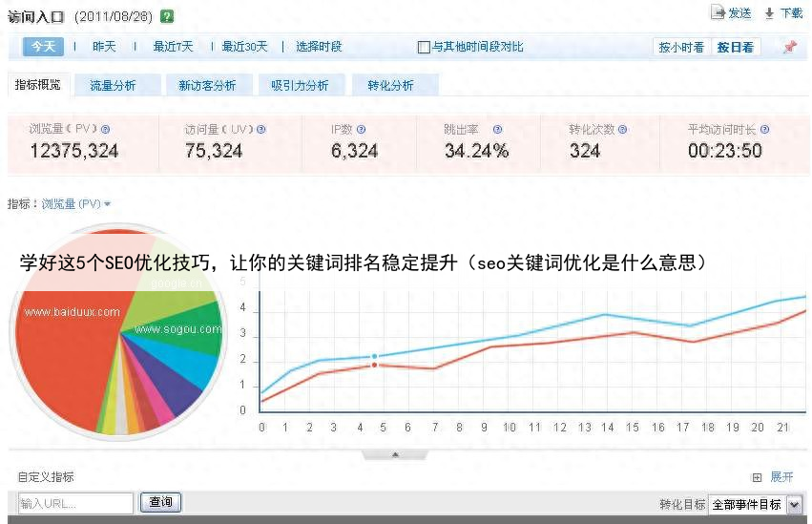
Task: Select the 最近7天 time range
Action: pyautogui.click(x=173, y=47)
